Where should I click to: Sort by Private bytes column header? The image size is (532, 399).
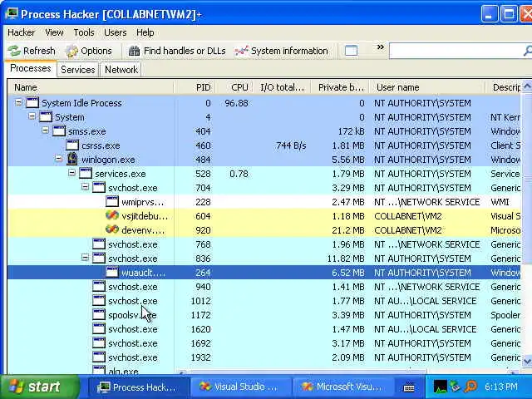coord(340,87)
